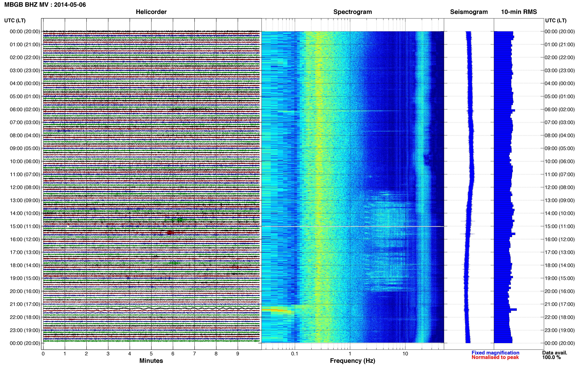Click left-axis time label 06:00 (02:00)
588x368 pixels.
pyautogui.click(x=25, y=110)
